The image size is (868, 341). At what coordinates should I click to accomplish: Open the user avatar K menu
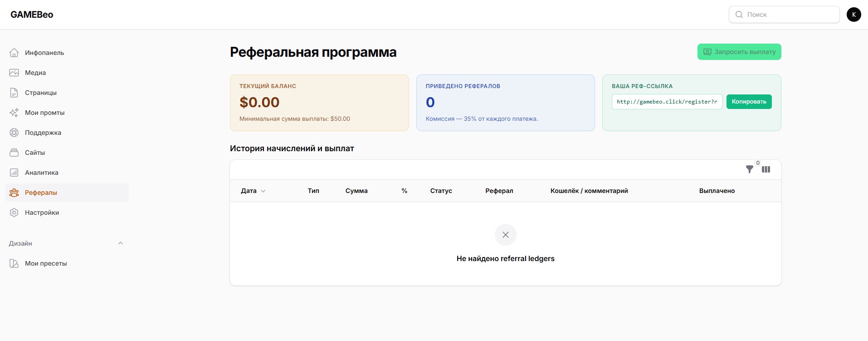(854, 15)
